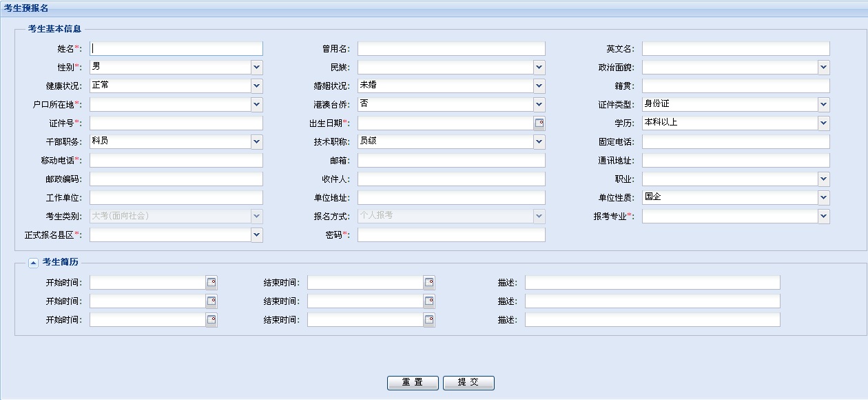Expand the 正式报名县区 dropdown
The width and height of the screenshot is (868, 400).
(x=256, y=235)
